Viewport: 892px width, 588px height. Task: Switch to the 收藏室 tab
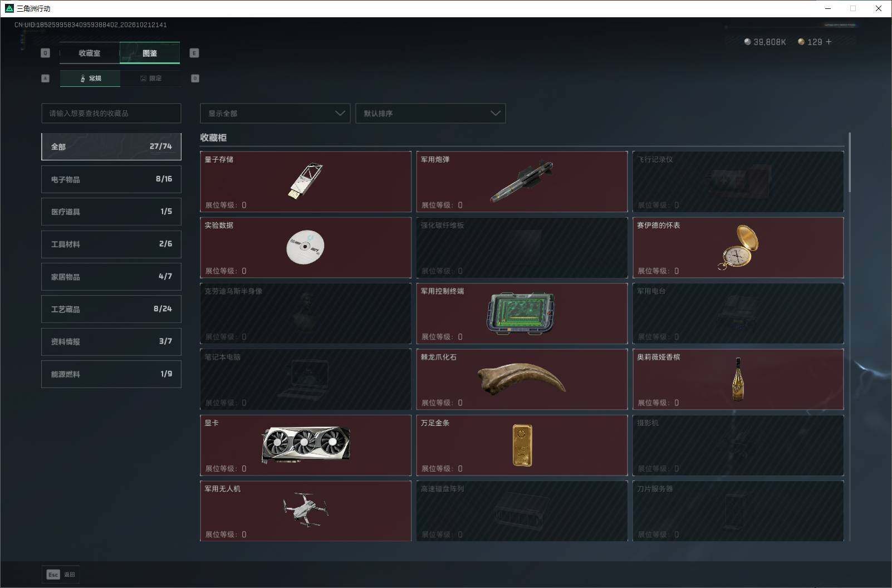90,53
